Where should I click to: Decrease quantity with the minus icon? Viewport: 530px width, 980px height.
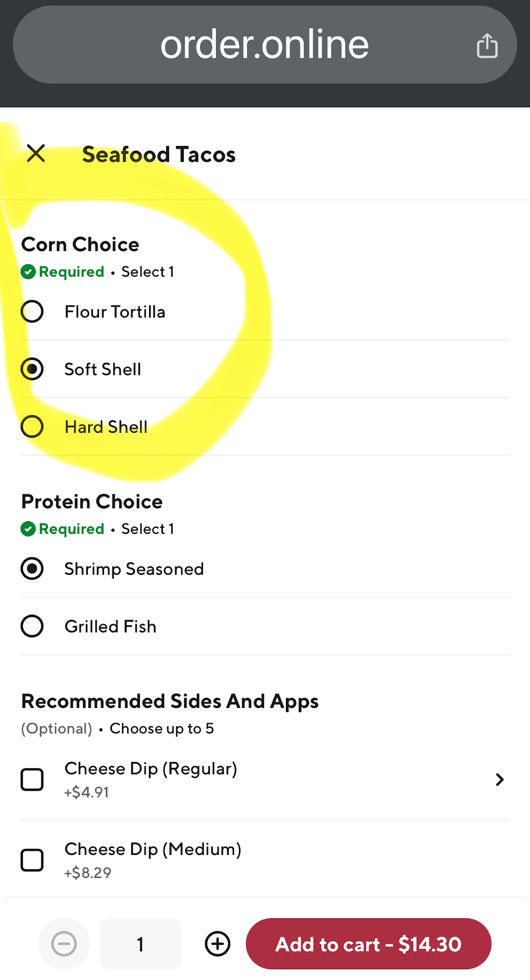pos(64,943)
